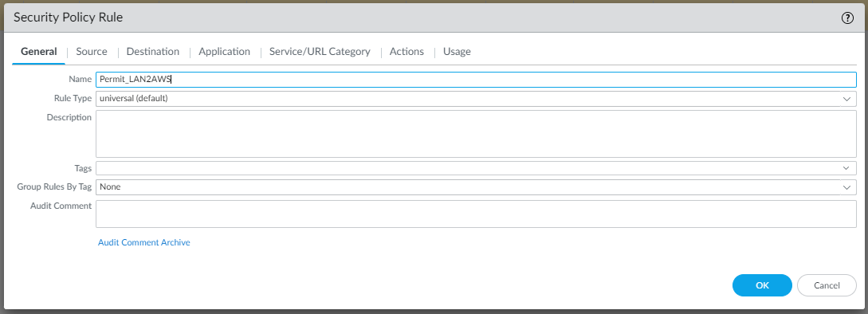Click into the Name input field
Image resolution: width=868 pixels, height=314 pixels.
[476, 80]
